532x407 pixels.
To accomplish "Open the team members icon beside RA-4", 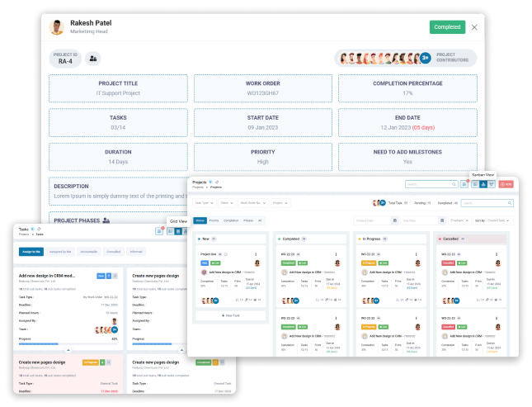I will [93, 59].
